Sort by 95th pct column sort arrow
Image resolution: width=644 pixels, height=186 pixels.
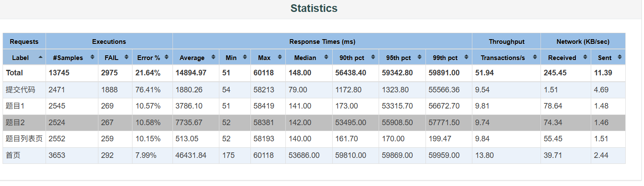pos(420,57)
